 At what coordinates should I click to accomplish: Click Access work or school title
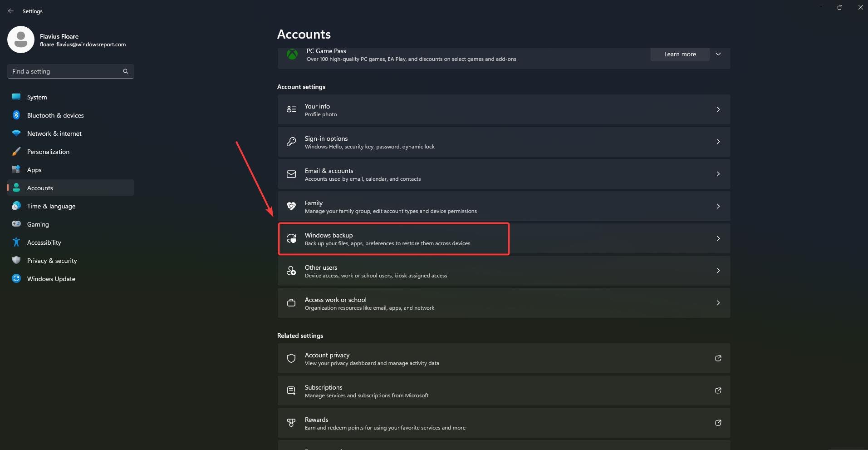pos(335,300)
